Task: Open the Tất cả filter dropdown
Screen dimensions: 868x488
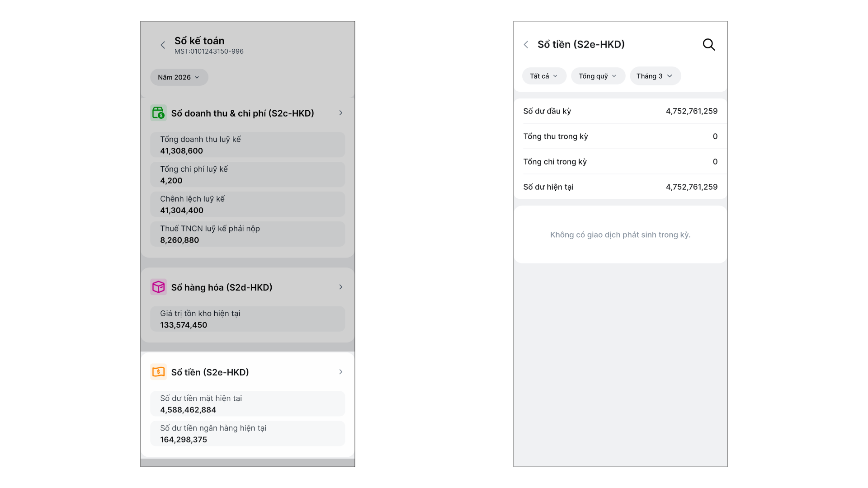Action: (x=544, y=76)
